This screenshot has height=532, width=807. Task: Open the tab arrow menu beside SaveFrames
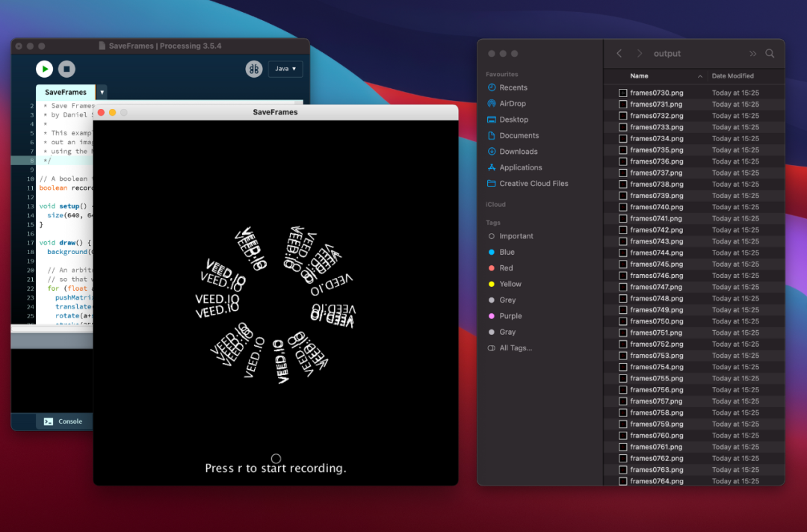[x=102, y=93]
